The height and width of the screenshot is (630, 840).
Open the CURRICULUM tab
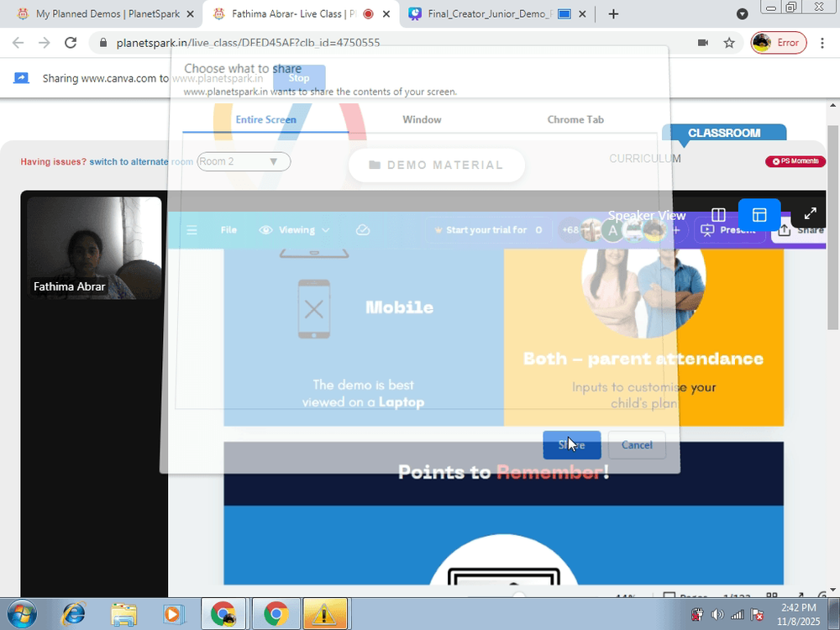(x=645, y=159)
